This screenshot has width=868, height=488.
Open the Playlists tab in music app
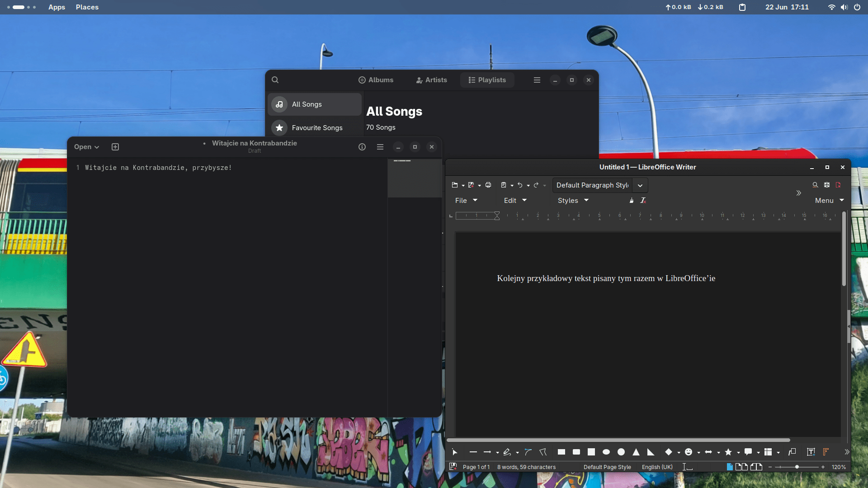pos(487,80)
